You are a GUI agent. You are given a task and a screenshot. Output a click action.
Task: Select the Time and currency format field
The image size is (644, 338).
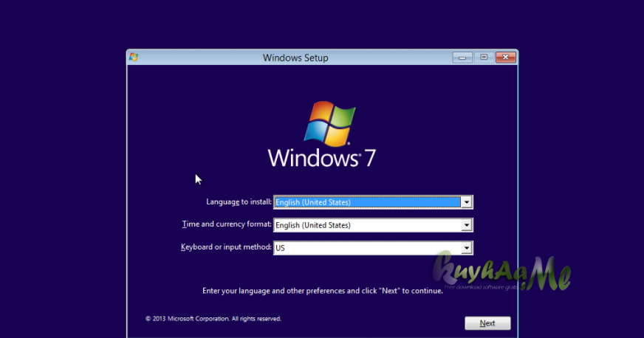(373, 225)
